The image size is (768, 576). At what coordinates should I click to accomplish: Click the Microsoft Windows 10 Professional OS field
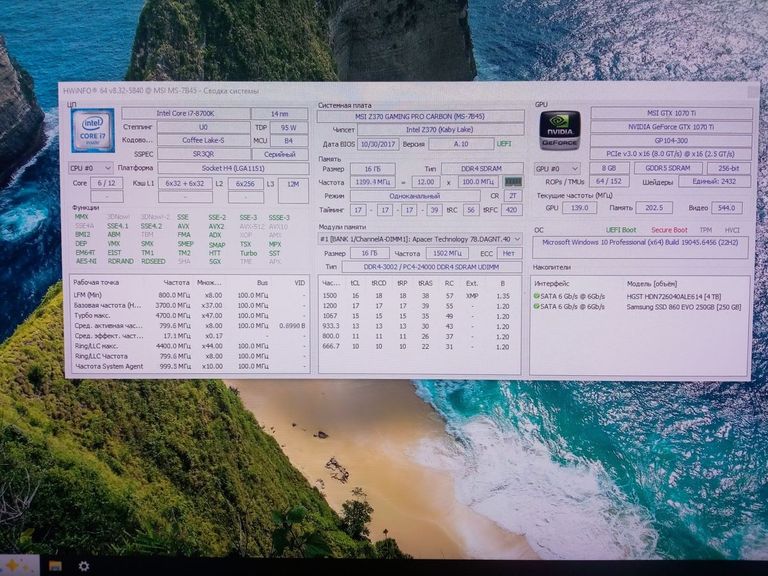point(640,247)
